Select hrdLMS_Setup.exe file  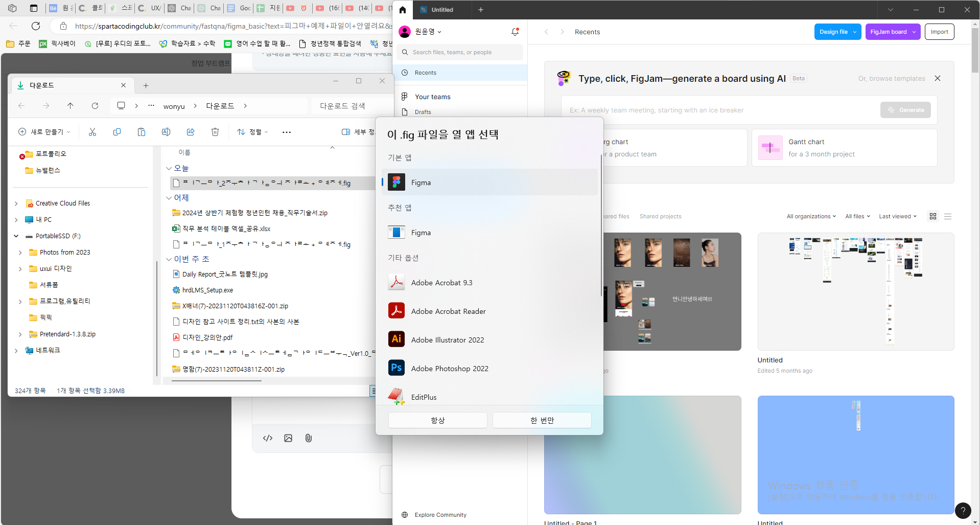[x=207, y=290]
